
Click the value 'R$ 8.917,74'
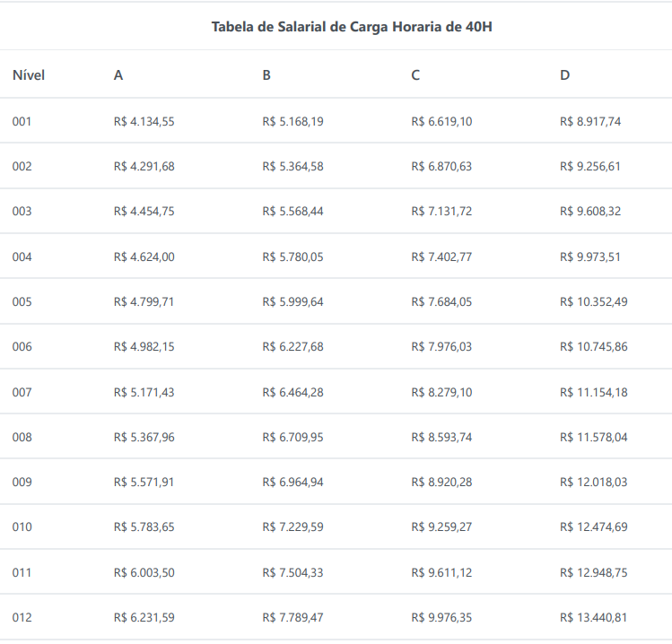pyautogui.click(x=590, y=121)
